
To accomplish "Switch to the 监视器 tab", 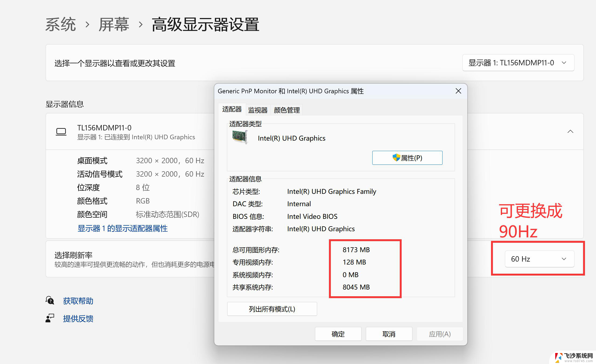I will coord(258,110).
